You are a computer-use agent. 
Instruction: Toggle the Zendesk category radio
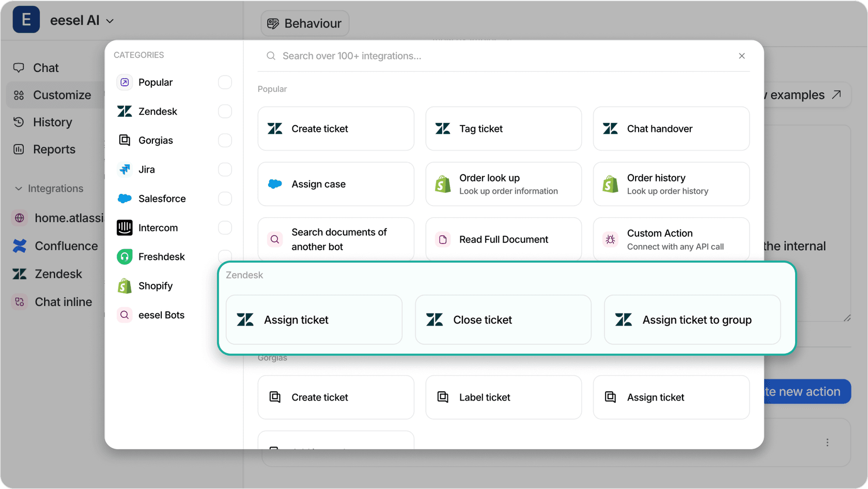click(x=225, y=111)
